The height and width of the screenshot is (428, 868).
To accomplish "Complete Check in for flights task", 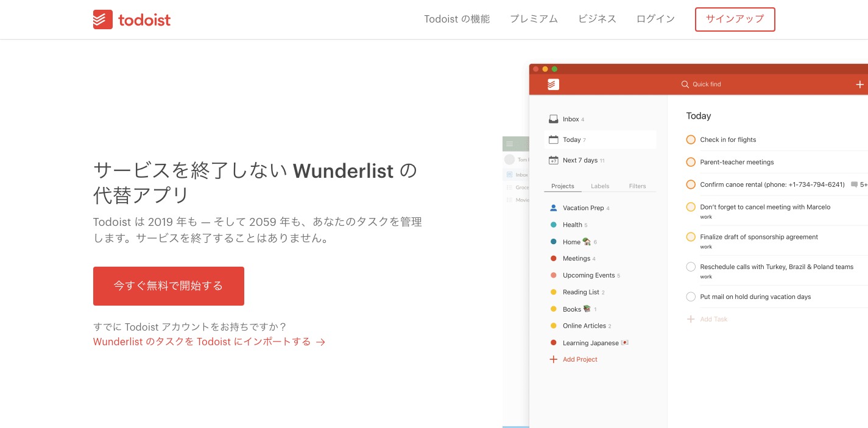I will coord(691,139).
